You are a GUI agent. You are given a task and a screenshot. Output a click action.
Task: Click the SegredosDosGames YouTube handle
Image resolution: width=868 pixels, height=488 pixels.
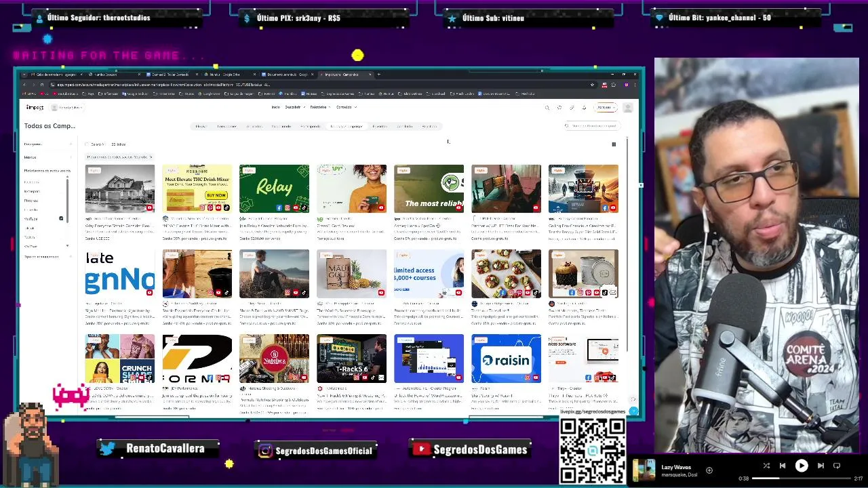[x=480, y=449]
